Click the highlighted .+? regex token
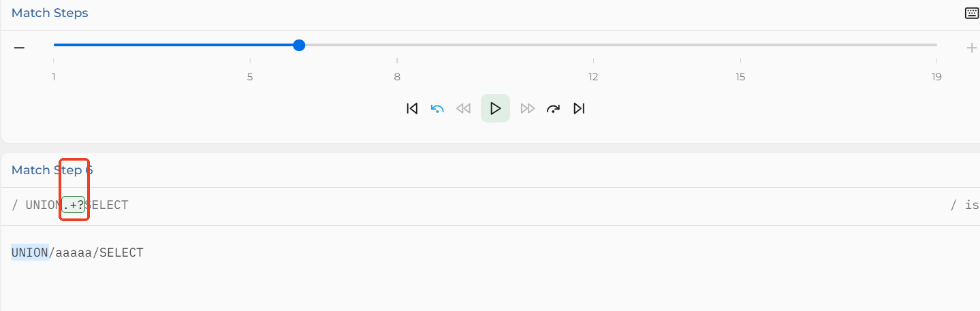Viewport: 980px width, 311px height. point(74,205)
